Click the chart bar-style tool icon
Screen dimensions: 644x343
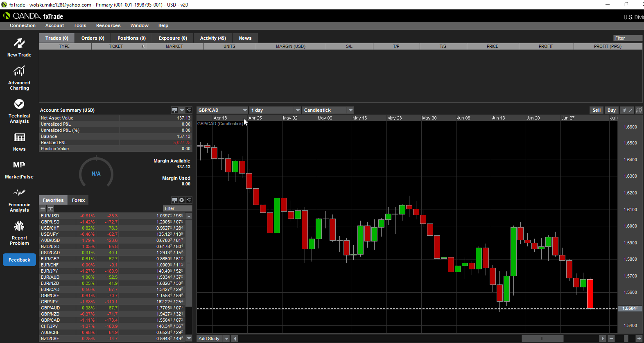tap(624, 110)
